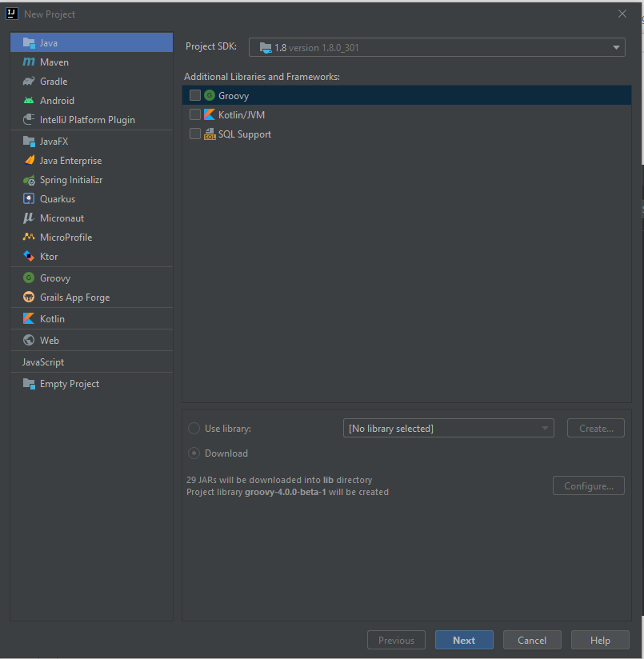Click the Configure... button
The height and width of the screenshot is (659, 644).
tap(589, 485)
